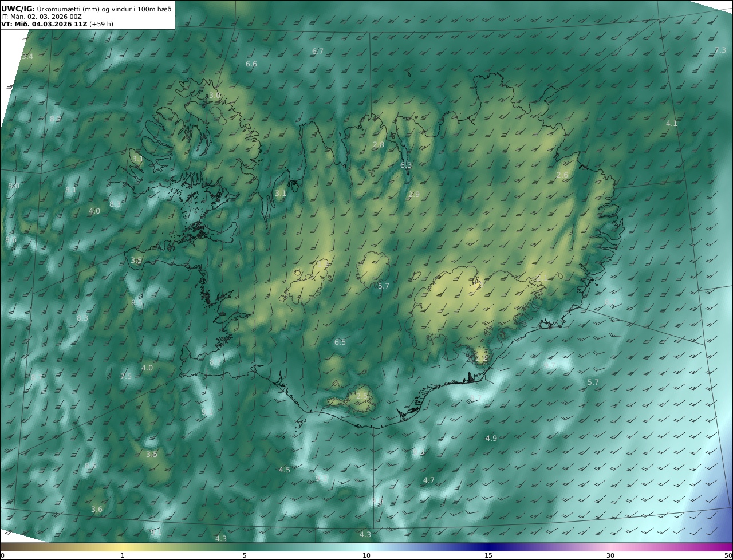733x560 pixels.
Task: Click the color scale tick label 0
Action: 2,555
